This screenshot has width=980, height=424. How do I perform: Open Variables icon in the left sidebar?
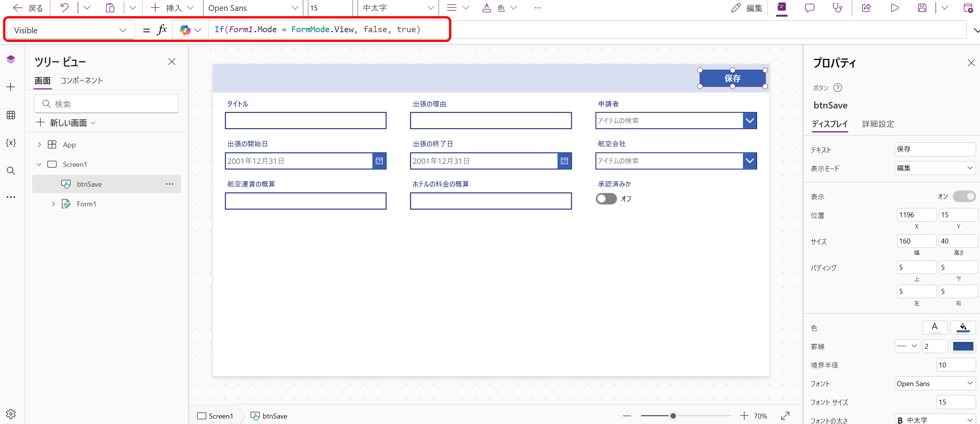pos(11,143)
